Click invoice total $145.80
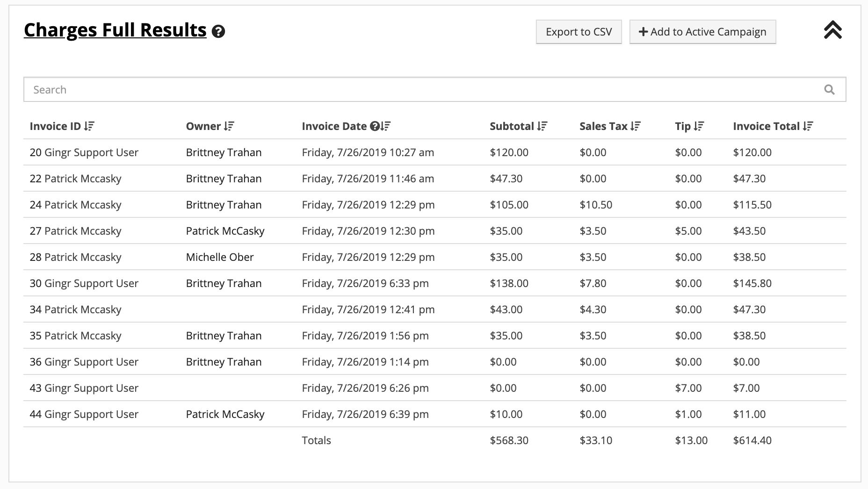 point(752,283)
